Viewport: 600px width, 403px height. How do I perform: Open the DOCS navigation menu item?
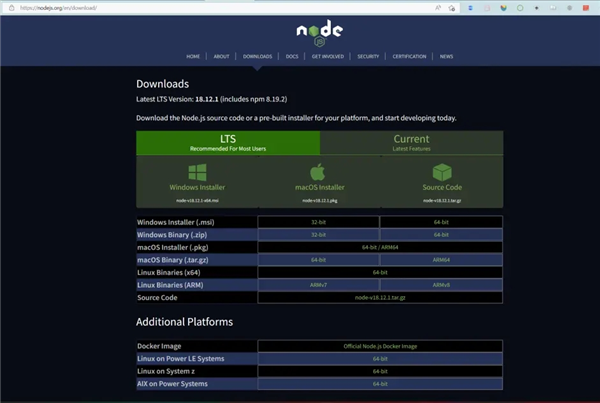tap(292, 57)
